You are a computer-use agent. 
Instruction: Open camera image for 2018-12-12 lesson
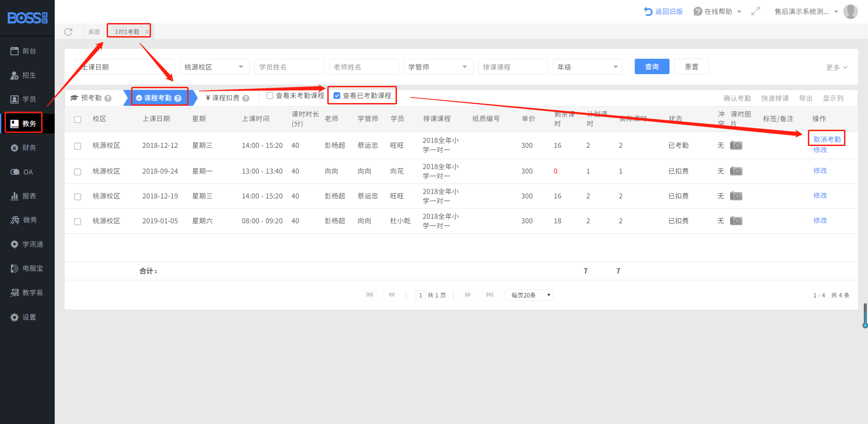point(736,146)
